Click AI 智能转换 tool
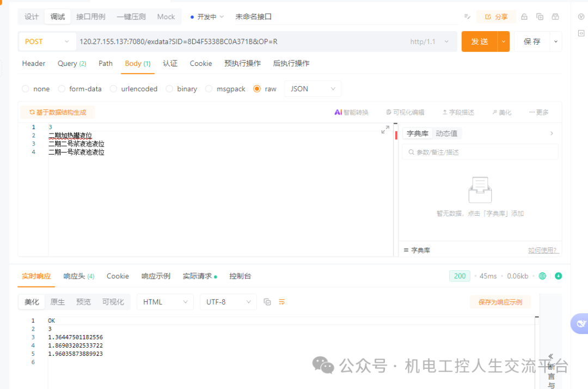The height and width of the screenshot is (389, 588). [x=351, y=112]
